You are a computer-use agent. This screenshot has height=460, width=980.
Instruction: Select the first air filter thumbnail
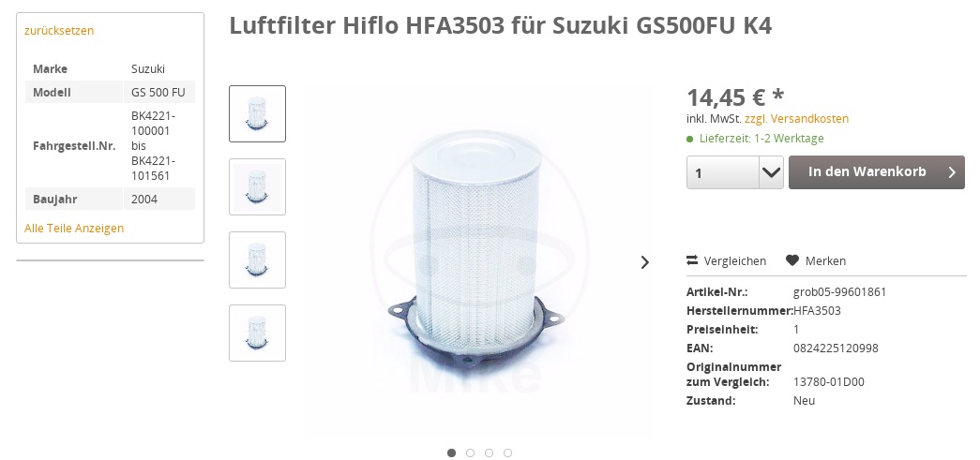pyautogui.click(x=258, y=113)
